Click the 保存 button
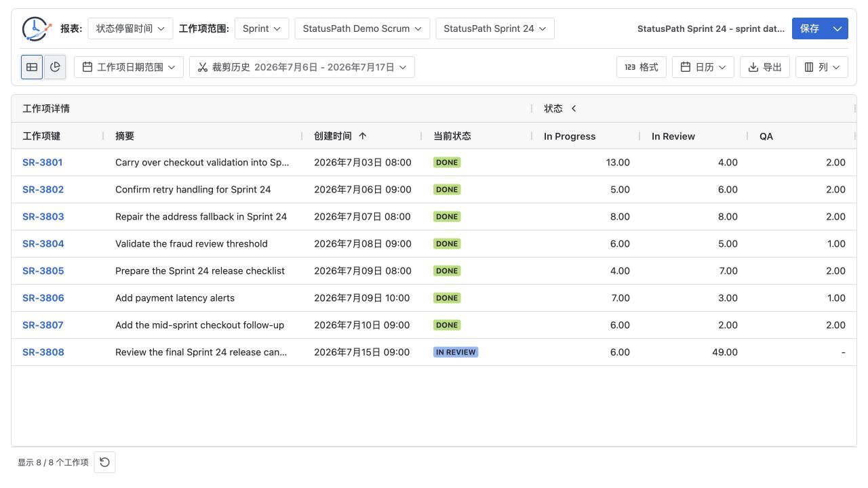Viewport: 868px width, 488px height. click(x=810, y=28)
